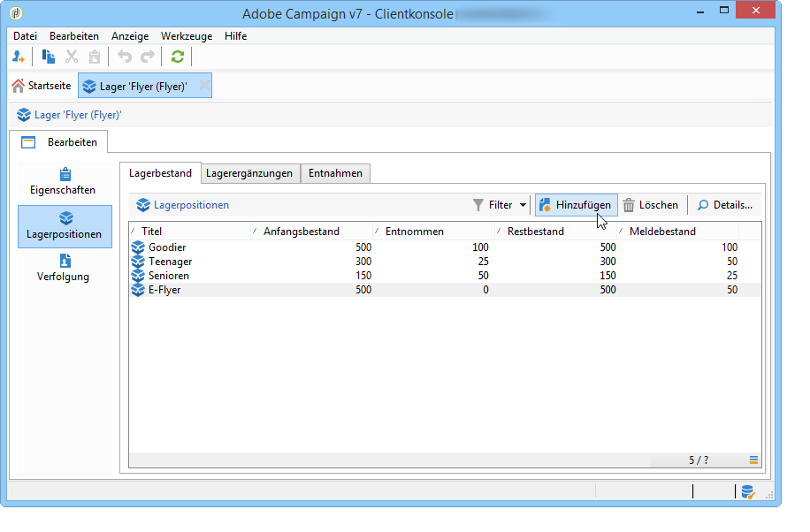Click Anfangsbestand value 150 in Senioren row
The height and width of the screenshot is (532, 810).
363,276
